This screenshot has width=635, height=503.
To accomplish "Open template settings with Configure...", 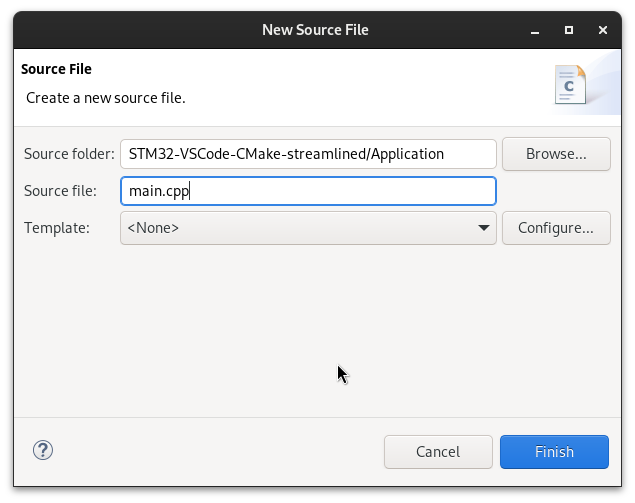I will coord(555,228).
